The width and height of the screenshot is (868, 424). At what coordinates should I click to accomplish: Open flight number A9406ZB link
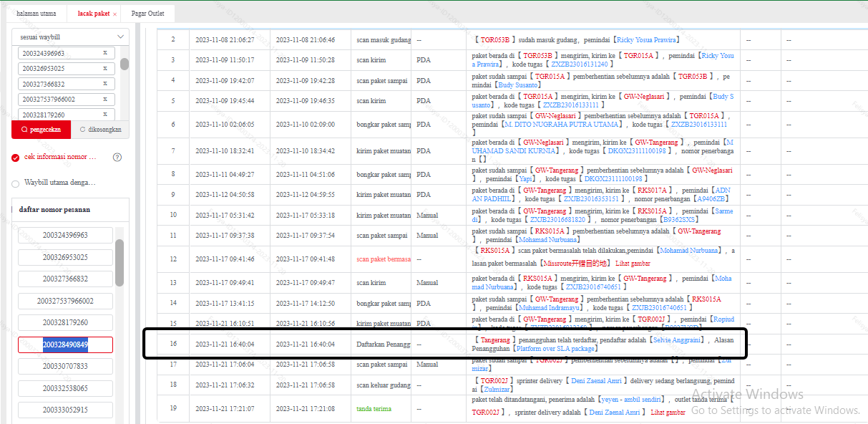point(711,198)
